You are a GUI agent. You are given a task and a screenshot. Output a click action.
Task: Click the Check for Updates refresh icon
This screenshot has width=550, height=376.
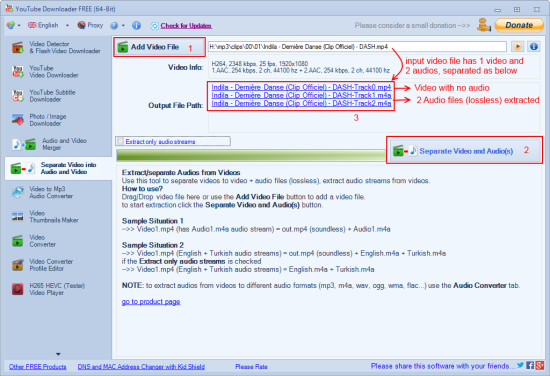click(x=155, y=26)
